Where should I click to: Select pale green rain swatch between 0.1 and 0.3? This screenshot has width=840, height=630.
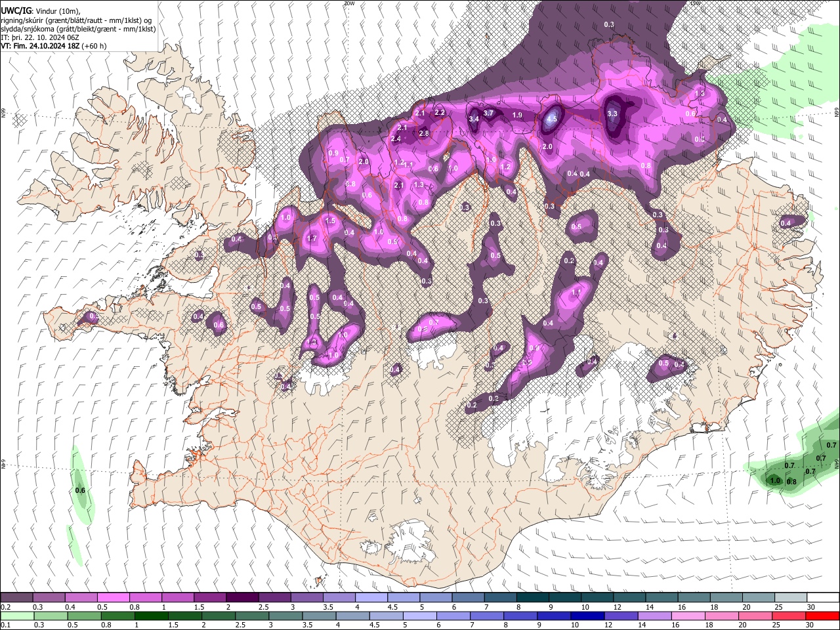(x=17, y=616)
